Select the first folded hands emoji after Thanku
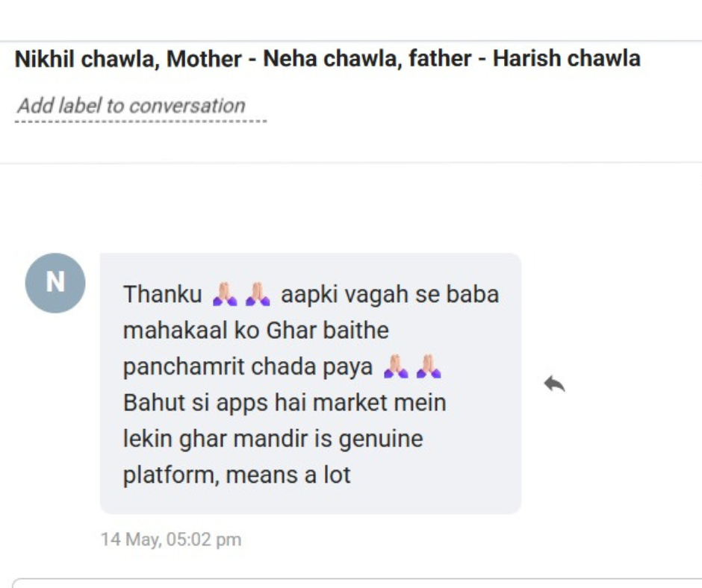The height and width of the screenshot is (588, 702). pos(225,294)
